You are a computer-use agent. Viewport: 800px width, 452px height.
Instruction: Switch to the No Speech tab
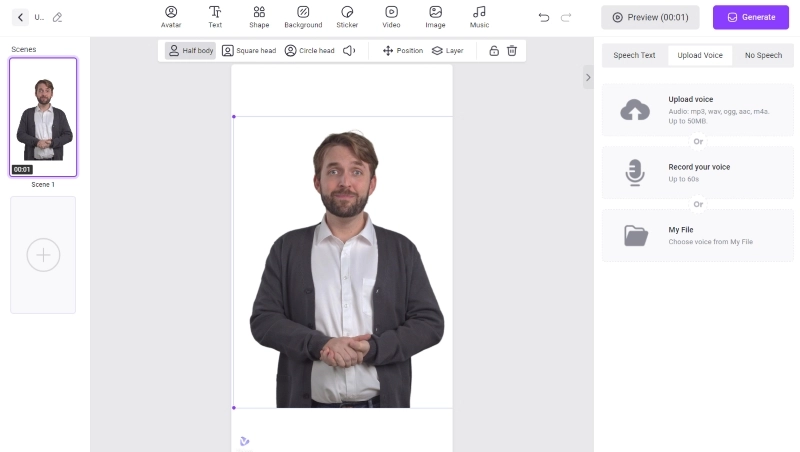coord(763,55)
